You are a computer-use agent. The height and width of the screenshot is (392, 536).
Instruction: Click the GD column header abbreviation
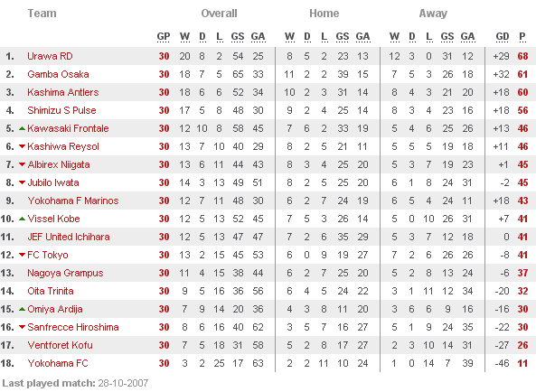click(503, 37)
